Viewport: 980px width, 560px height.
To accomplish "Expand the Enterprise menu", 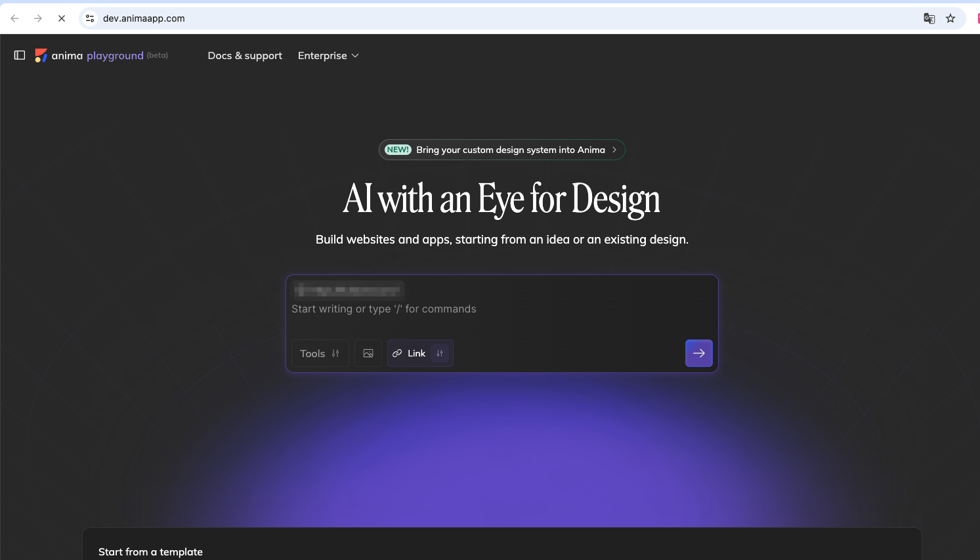I will click(x=328, y=56).
